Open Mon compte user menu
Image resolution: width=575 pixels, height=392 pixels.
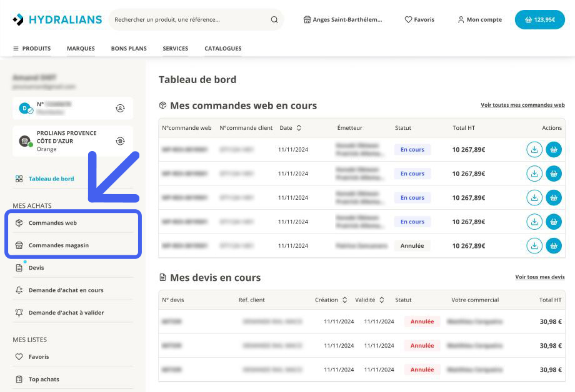(x=479, y=19)
